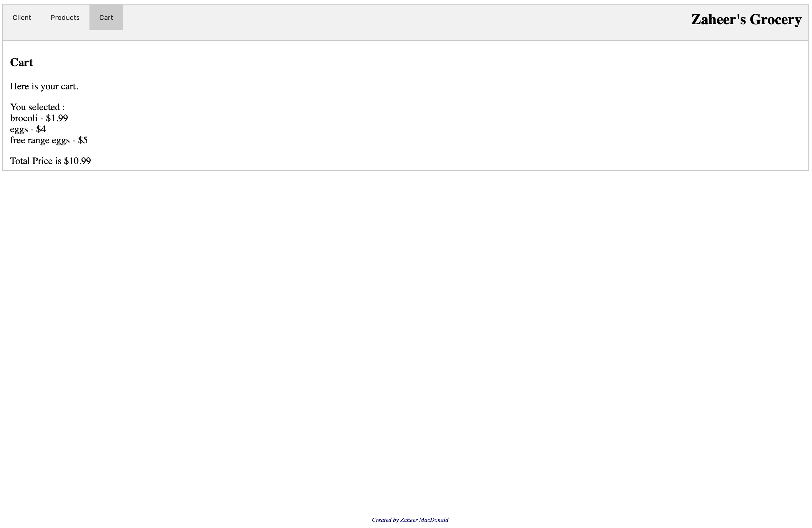Switch to the Products tab

[65, 17]
